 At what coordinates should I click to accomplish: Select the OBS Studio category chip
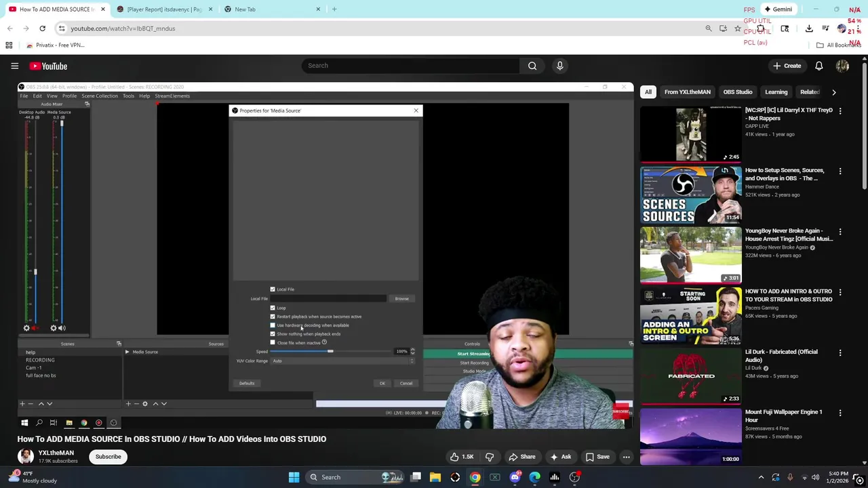pyautogui.click(x=737, y=92)
